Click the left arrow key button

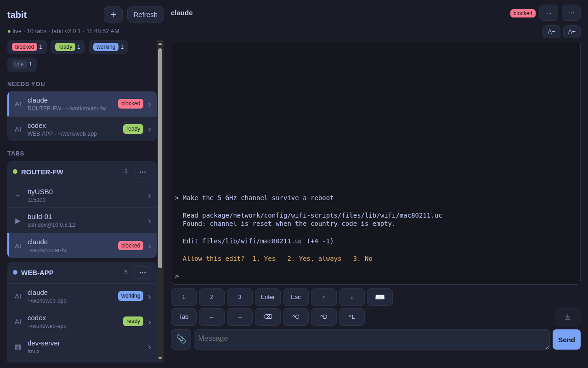tap(212, 317)
